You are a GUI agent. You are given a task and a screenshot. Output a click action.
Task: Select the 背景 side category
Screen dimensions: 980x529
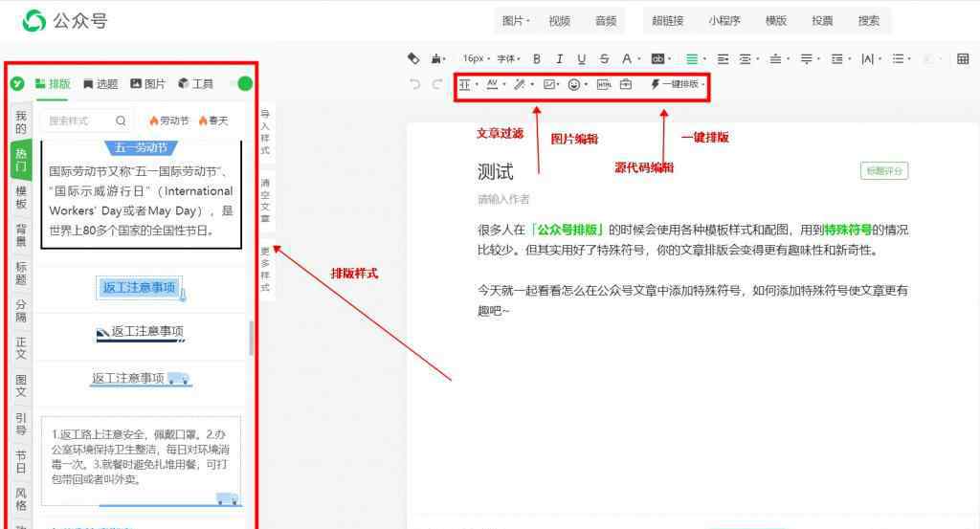tap(21, 234)
